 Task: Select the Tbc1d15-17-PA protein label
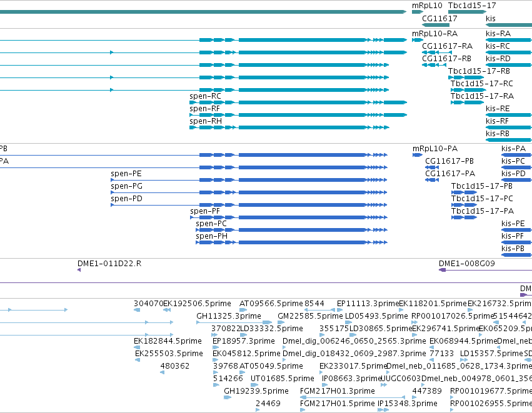(483, 212)
